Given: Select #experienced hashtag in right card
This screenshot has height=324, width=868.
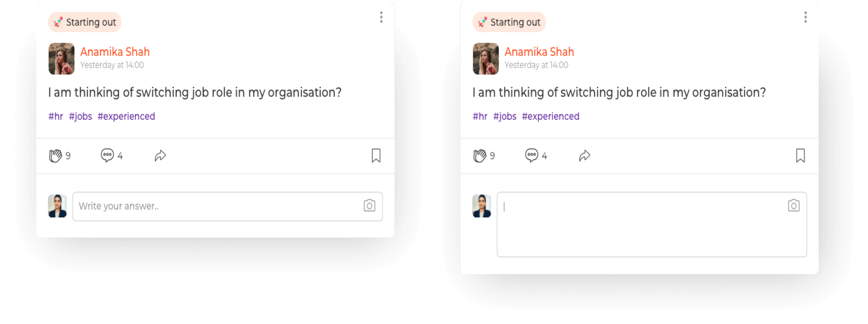Looking at the screenshot, I should tap(550, 116).
